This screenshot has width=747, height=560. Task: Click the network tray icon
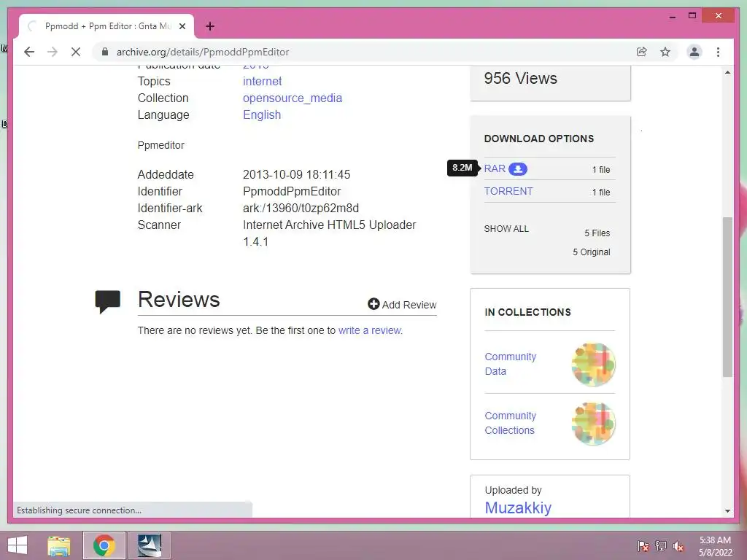coord(661,546)
